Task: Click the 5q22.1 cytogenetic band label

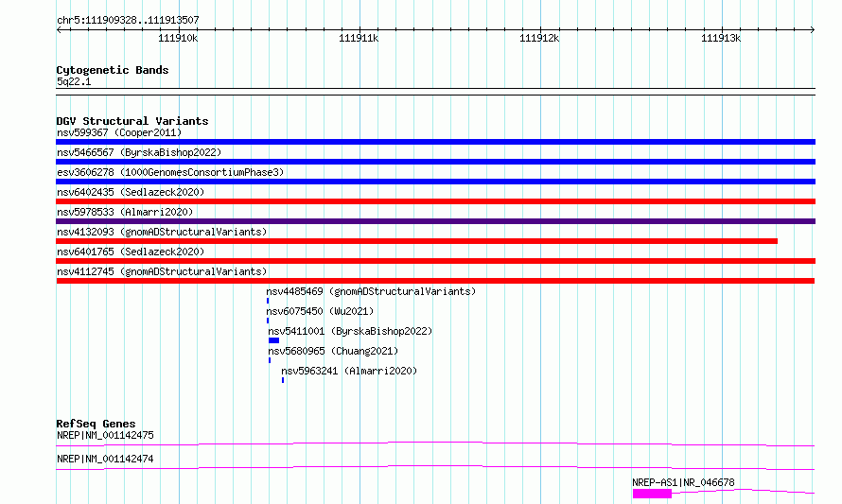Action: click(x=74, y=81)
